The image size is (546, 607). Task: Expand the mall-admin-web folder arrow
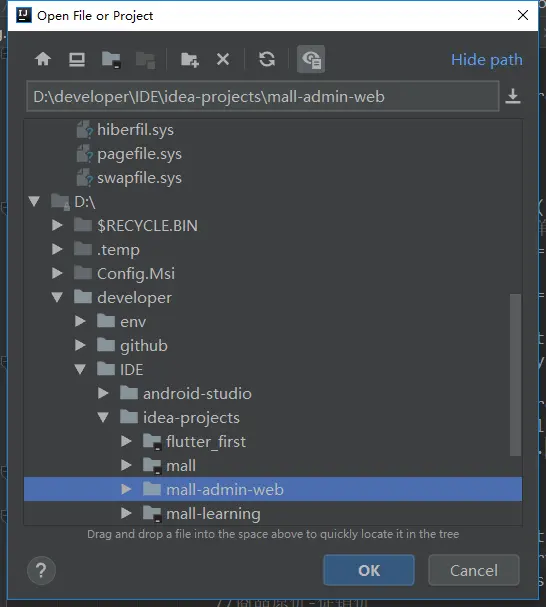126,489
